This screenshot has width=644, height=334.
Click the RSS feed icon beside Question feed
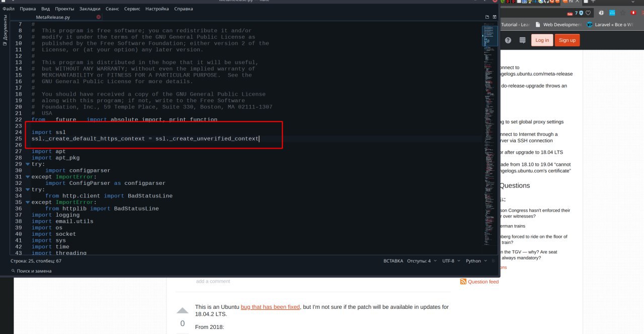point(463,282)
